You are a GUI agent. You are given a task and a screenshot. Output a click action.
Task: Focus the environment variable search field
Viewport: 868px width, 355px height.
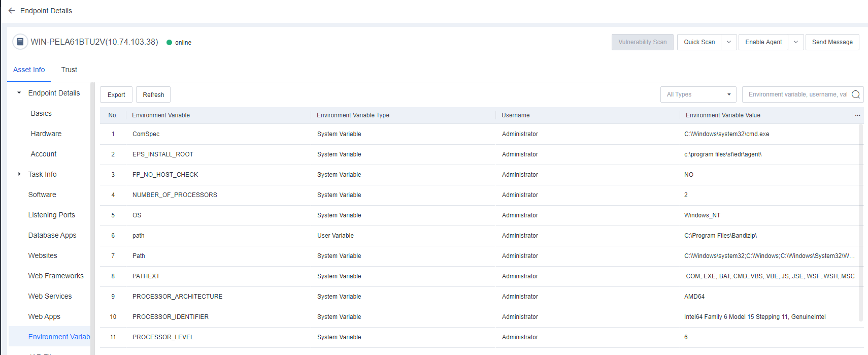[797, 94]
